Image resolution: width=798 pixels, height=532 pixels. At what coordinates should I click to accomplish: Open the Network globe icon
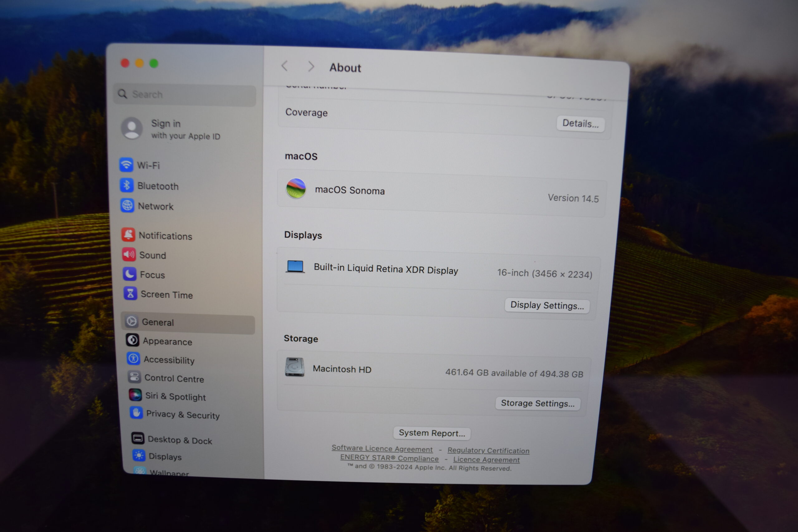pos(127,206)
